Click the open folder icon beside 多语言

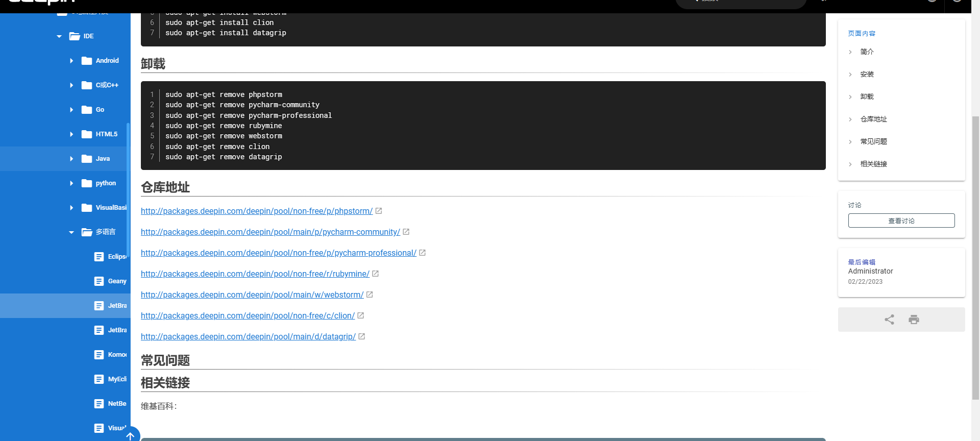(87, 232)
